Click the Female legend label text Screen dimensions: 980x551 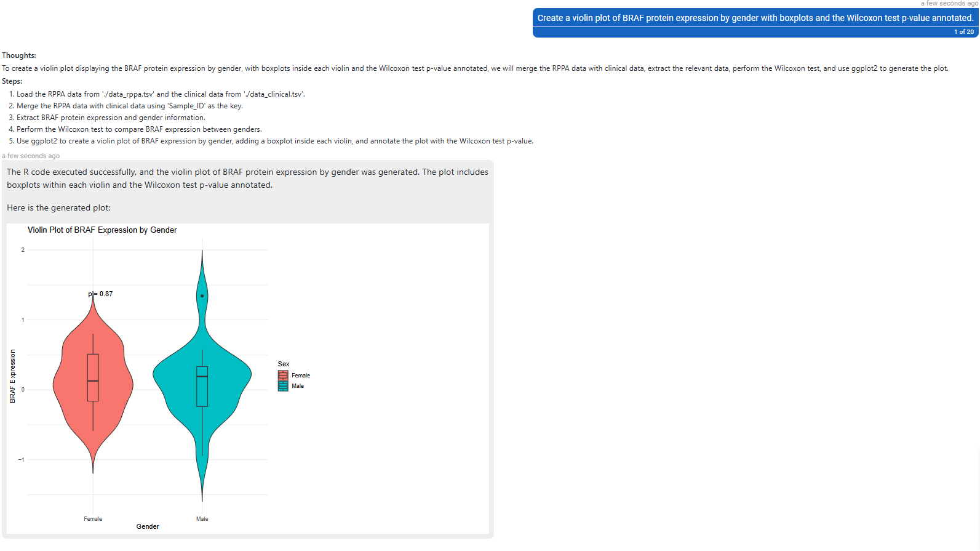(x=301, y=376)
